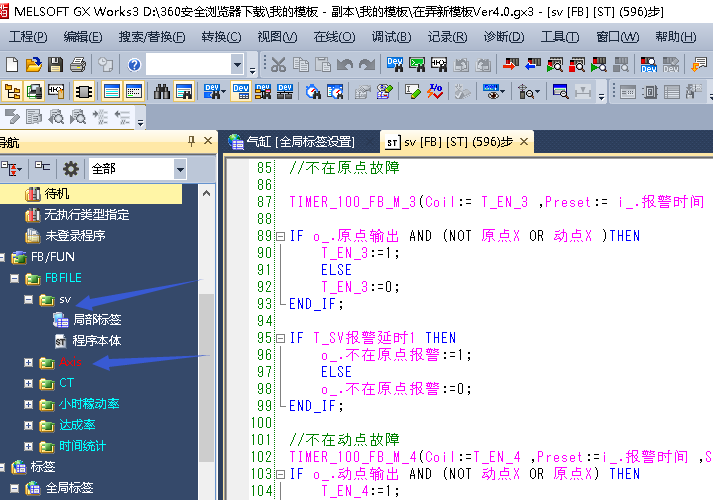This screenshot has width=713, height=500.
Task: Click the Save project icon
Action: pos(56,64)
